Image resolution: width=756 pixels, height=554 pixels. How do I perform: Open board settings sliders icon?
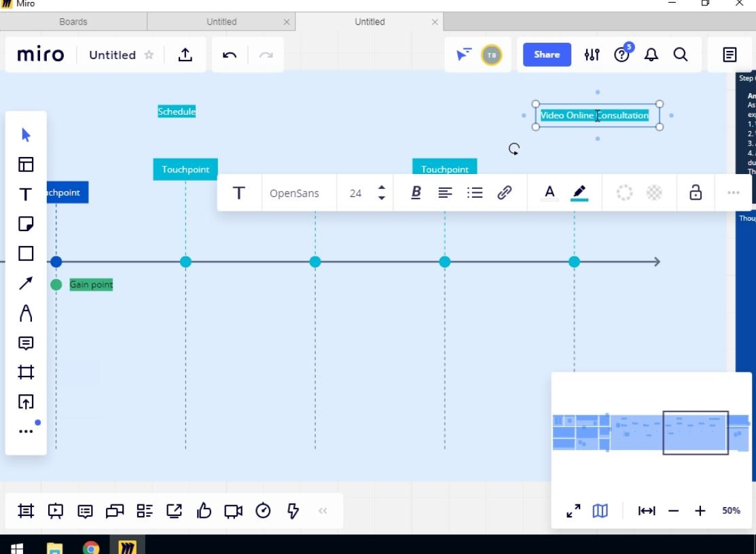(x=592, y=54)
